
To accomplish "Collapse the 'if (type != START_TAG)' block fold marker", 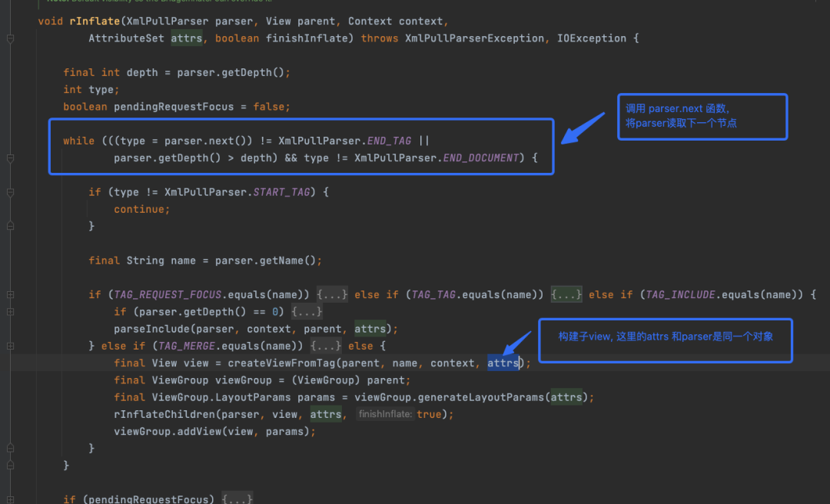I will pos(10,193).
